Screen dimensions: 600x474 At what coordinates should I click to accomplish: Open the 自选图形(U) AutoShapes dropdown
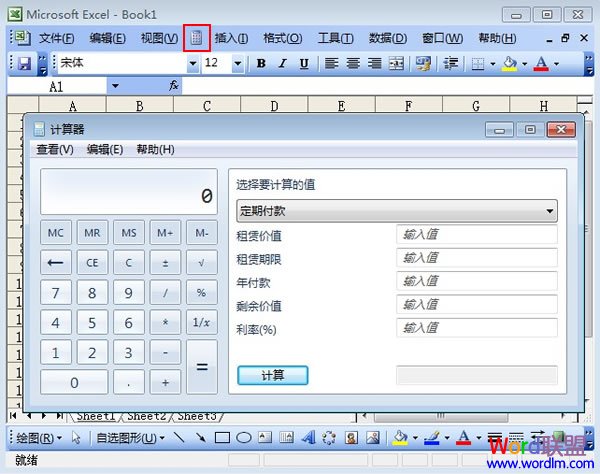130,438
